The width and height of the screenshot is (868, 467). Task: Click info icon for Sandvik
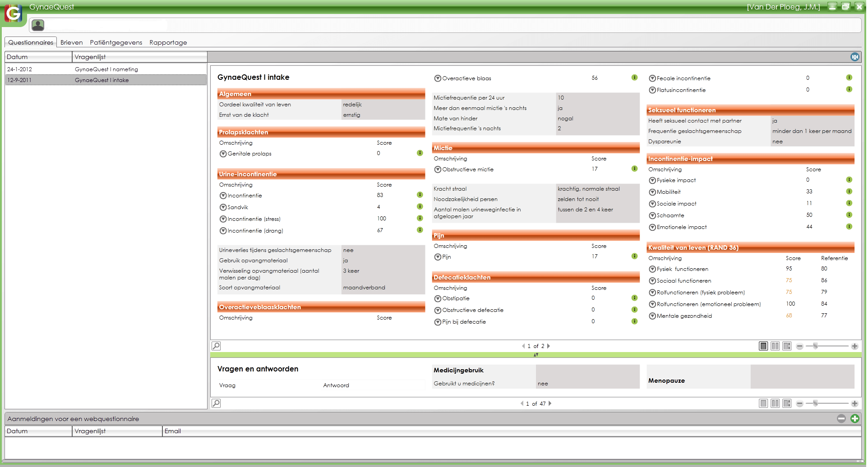pos(420,207)
